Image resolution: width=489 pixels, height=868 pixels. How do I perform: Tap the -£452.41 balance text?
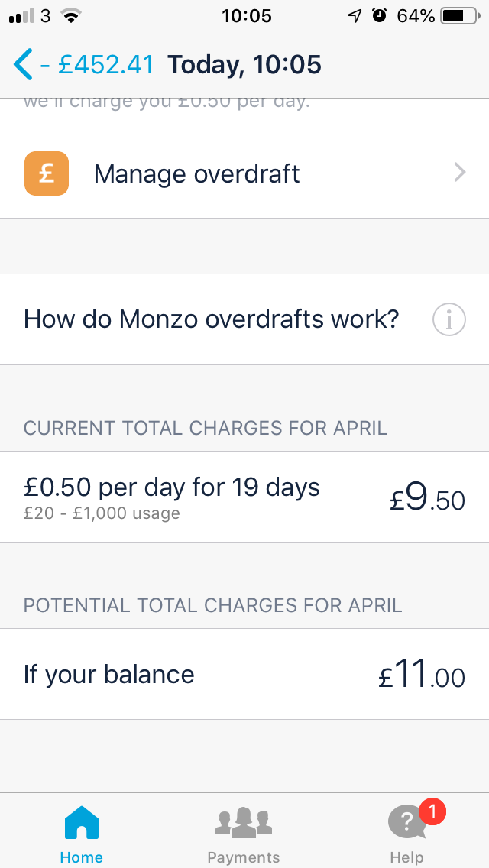click(x=97, y=64)
